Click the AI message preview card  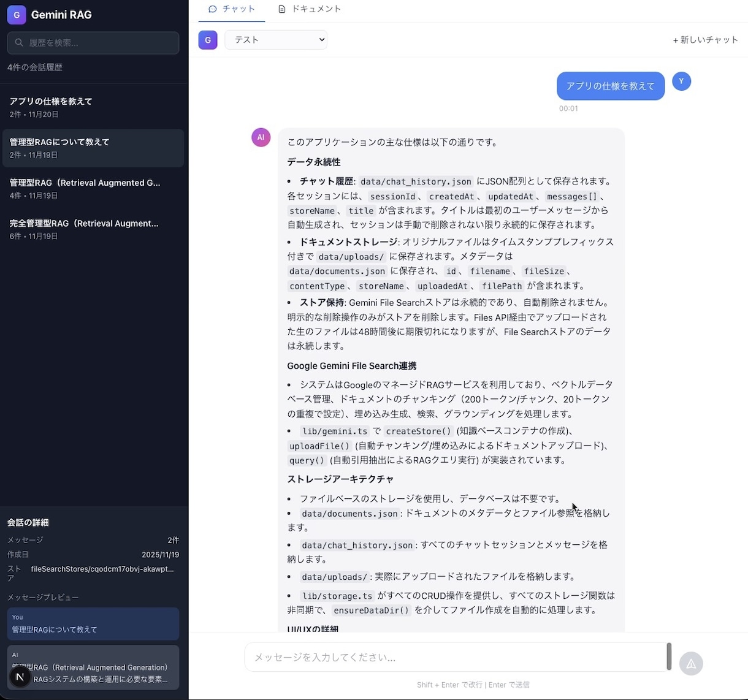93,667
